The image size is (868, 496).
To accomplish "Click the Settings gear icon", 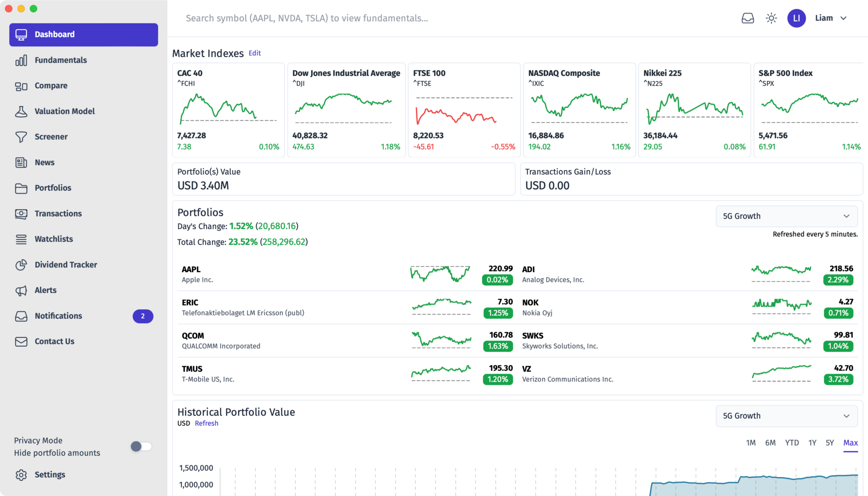I will tap(21, 475).
